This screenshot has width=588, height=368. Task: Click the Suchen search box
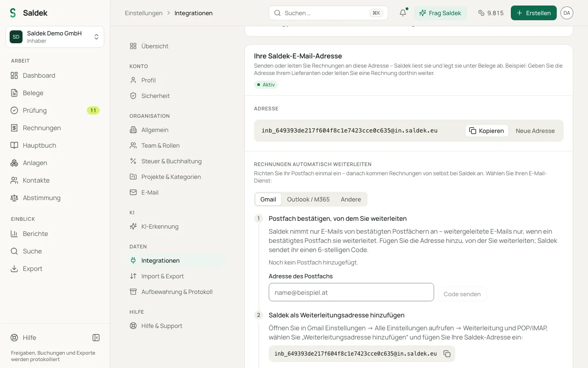[328, 13]
